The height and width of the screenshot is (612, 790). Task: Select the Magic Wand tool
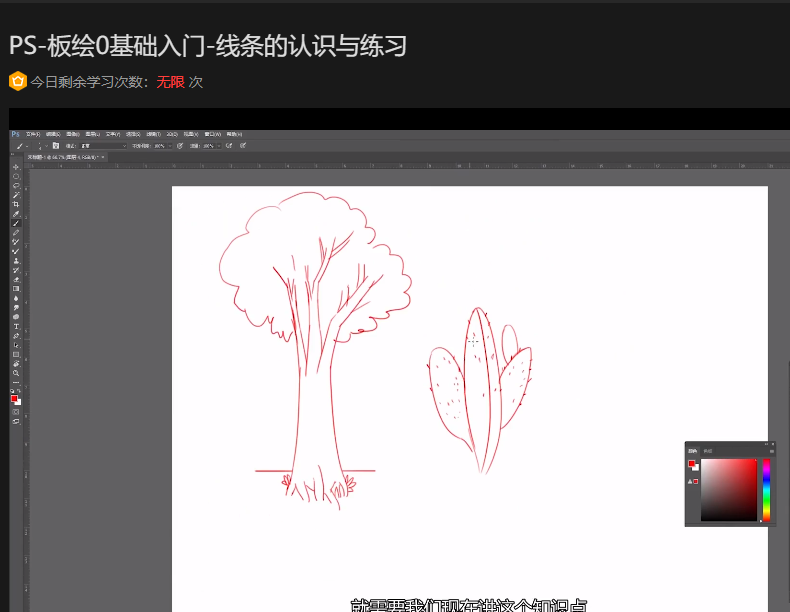click(16, 195)
